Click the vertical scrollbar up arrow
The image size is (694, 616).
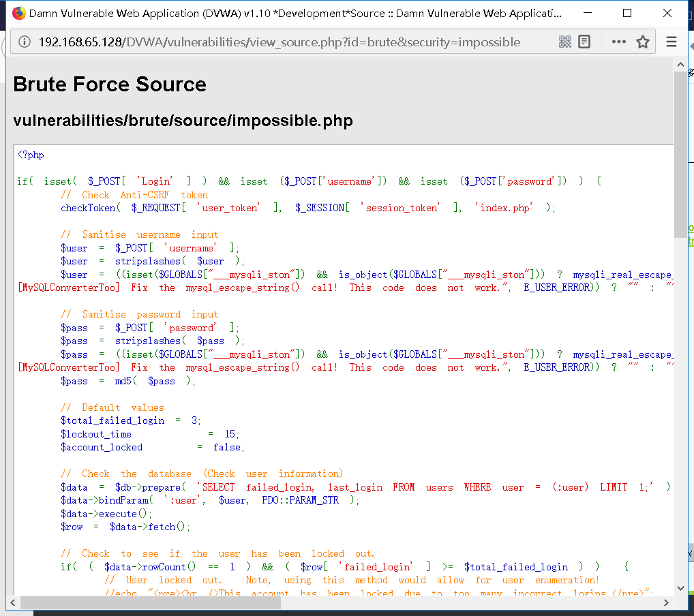point(680,65)
